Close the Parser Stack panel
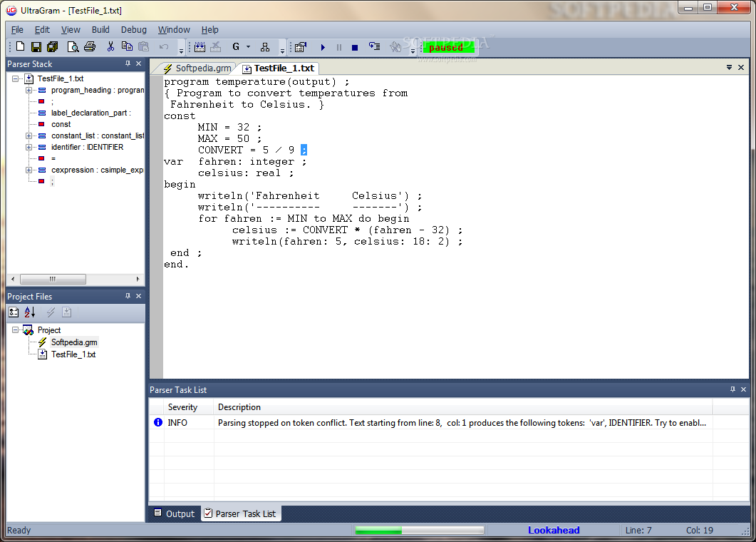Screen dimensions: 756x542 coord(139,63)
